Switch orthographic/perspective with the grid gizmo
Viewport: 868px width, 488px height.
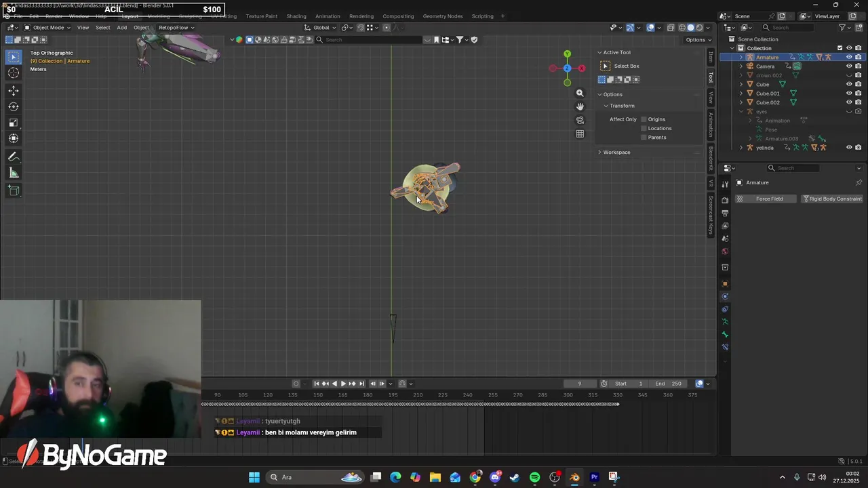[x=580, y=134]
